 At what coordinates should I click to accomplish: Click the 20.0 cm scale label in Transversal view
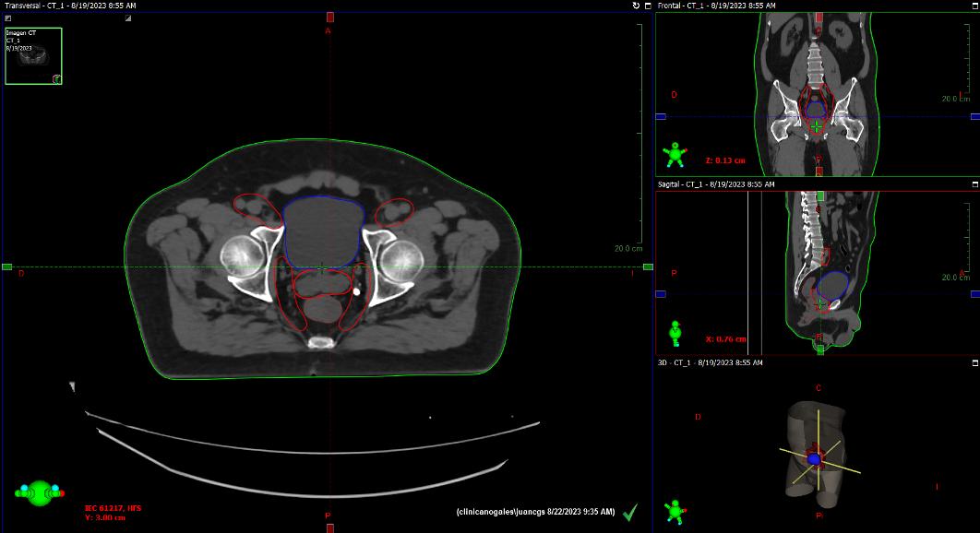pyautogui.click(x=628, y=248)
